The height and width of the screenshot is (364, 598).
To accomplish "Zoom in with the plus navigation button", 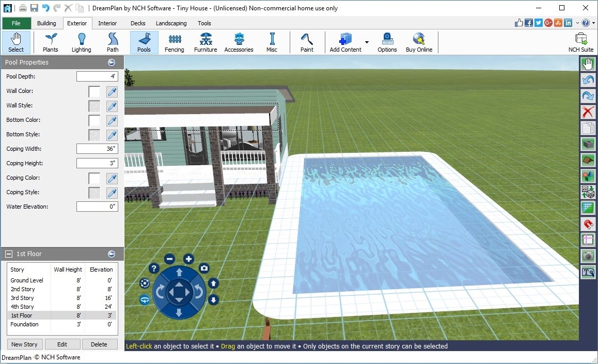I will [189, 259].
